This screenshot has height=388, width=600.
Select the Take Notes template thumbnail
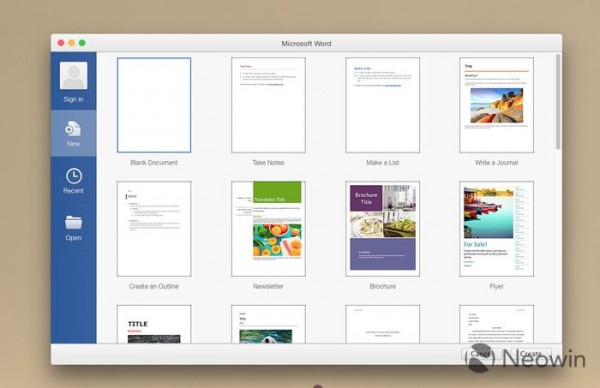268,105
